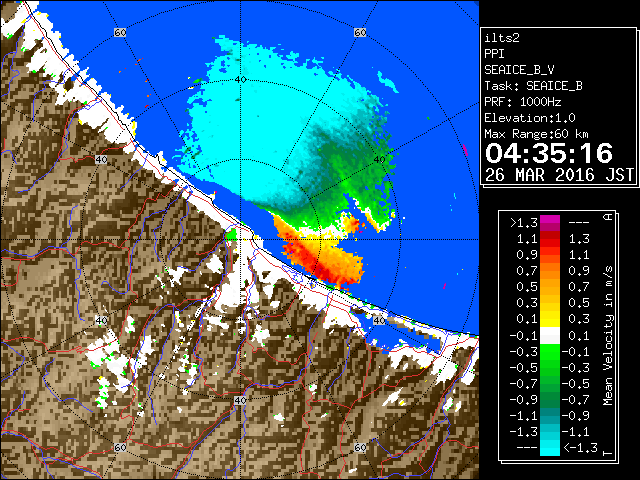The width and height of the screenshot is (640, 480).
Task: Click the <-1.3 label in legend
Action: point(580,448)
